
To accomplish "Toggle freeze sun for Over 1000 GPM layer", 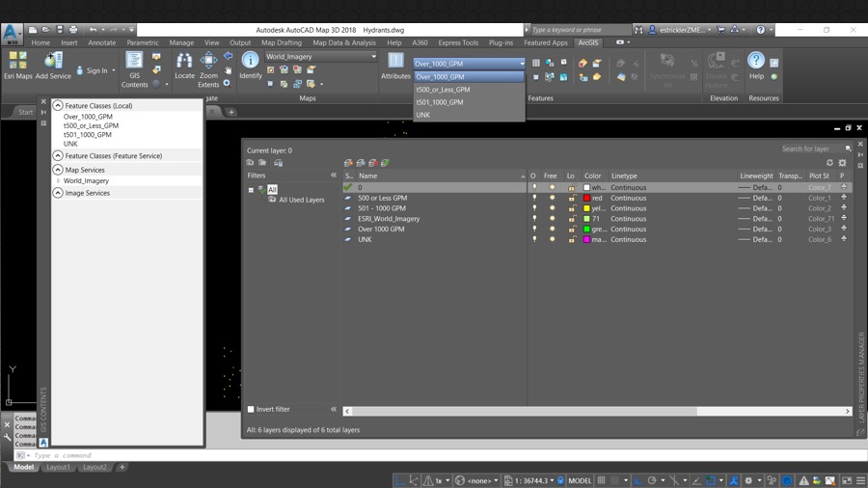I will tap(552, 229).
